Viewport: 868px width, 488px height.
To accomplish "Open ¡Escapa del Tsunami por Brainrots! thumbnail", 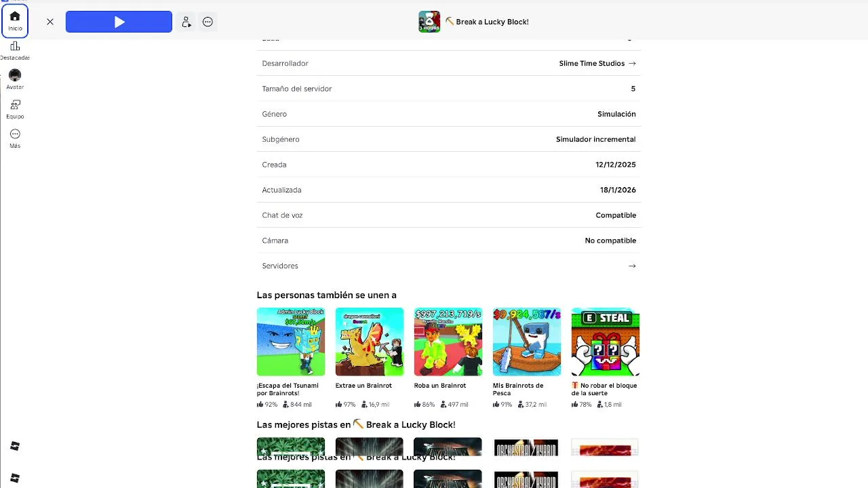I will coord(291,342).
